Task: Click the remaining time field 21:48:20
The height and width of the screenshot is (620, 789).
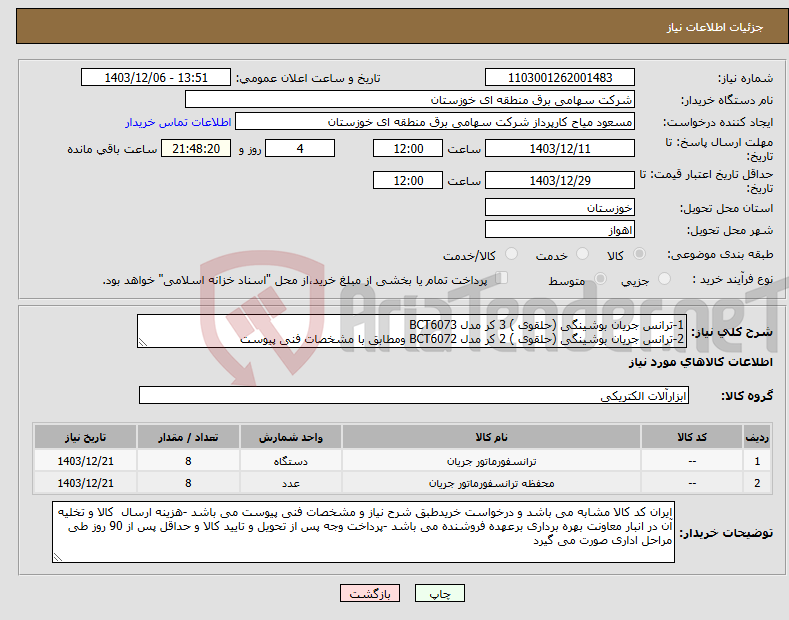Action: [x=196, y=148]
